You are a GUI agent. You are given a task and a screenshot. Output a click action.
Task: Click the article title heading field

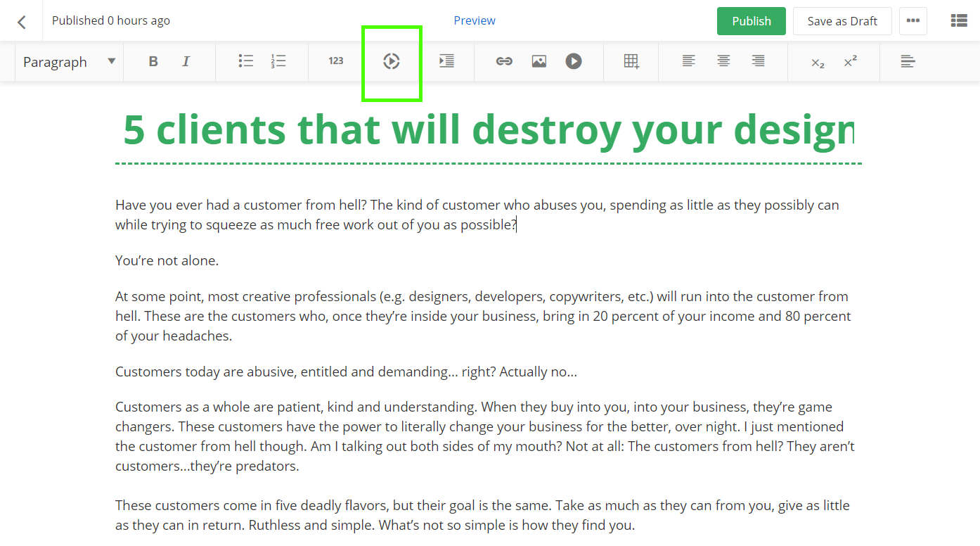pos(488,131)
